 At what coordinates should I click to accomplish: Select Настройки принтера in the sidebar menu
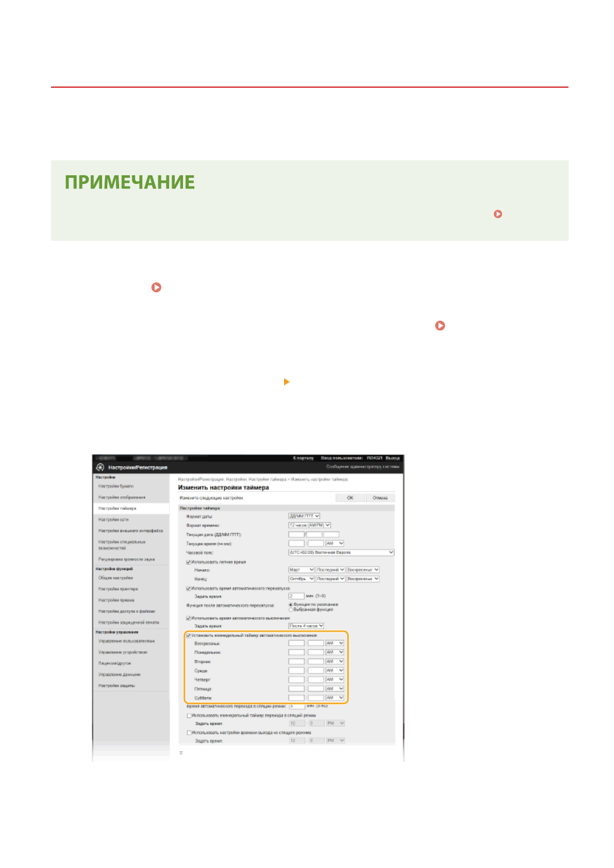pos(118,589)
